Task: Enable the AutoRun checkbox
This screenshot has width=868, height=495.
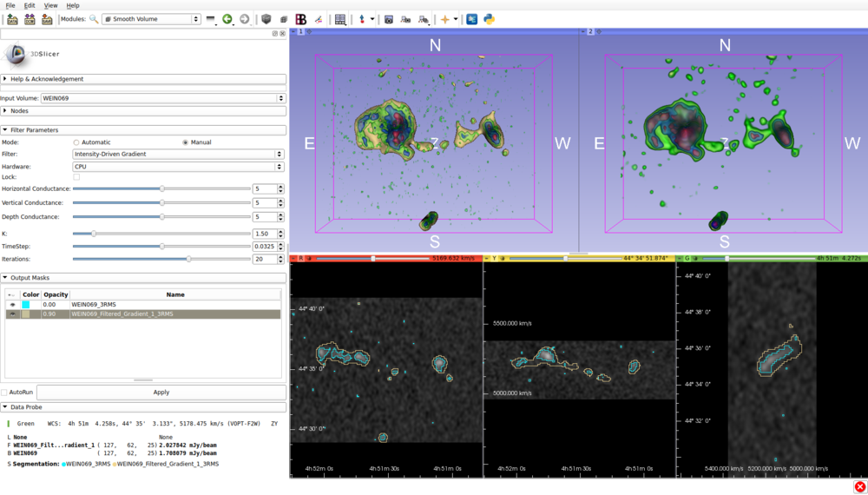Action: 5,393
